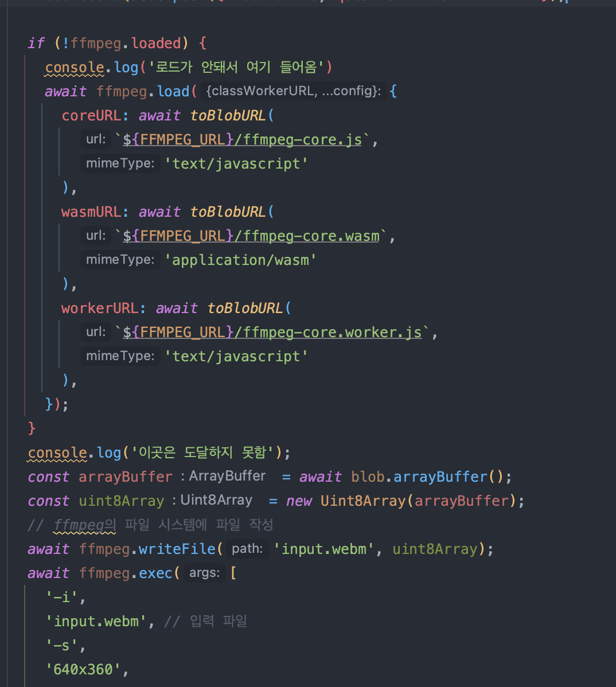Click the args: parameter hint in exec

pos(204,573)
